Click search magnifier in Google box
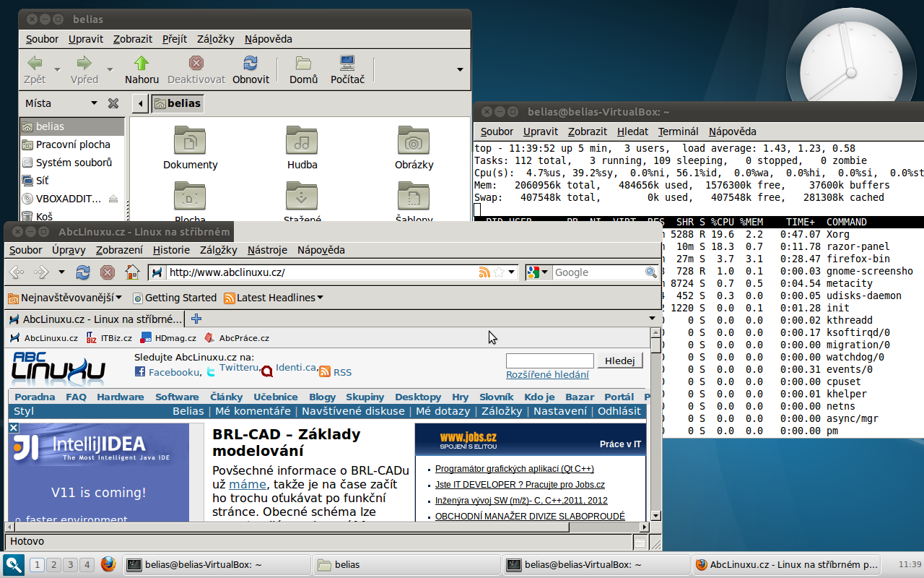 [650, 272]
